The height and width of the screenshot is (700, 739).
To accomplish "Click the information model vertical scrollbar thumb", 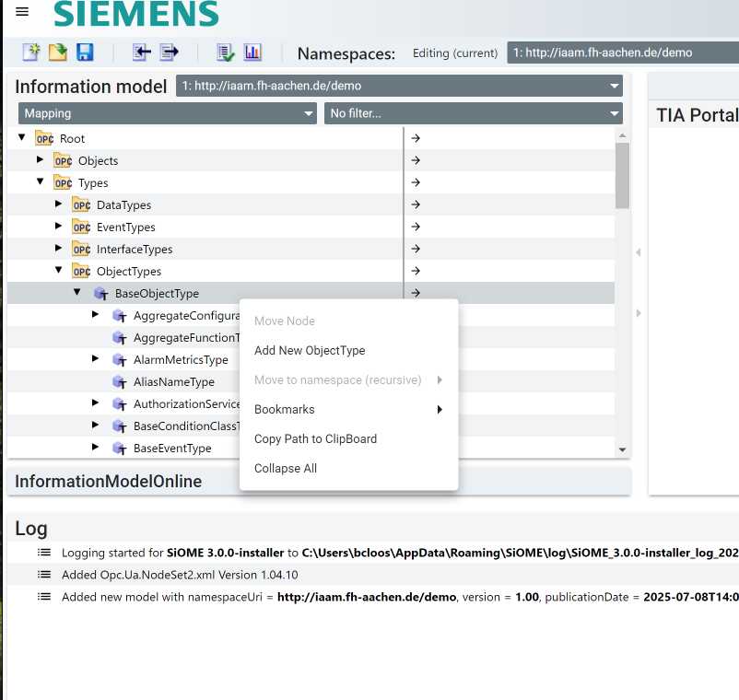I will tap(622, 175).
